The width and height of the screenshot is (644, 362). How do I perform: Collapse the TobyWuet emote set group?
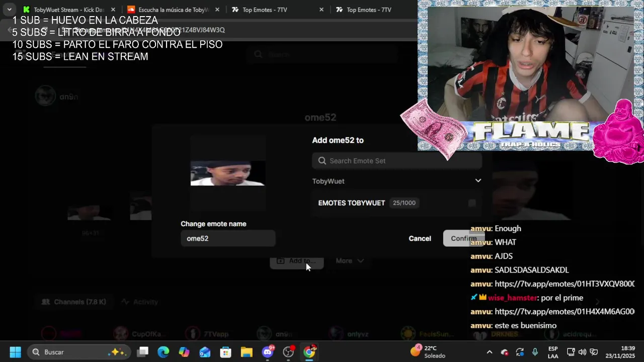tap(478, 180)
